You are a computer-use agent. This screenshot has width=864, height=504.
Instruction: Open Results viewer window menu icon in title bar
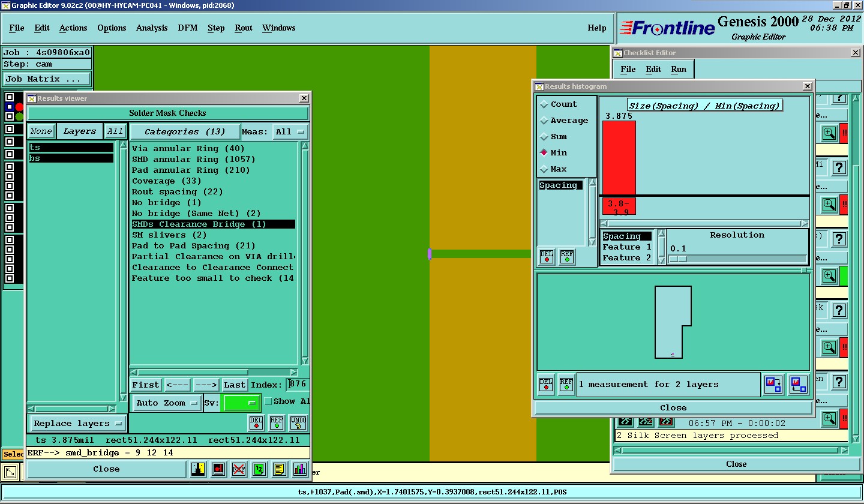31,98
